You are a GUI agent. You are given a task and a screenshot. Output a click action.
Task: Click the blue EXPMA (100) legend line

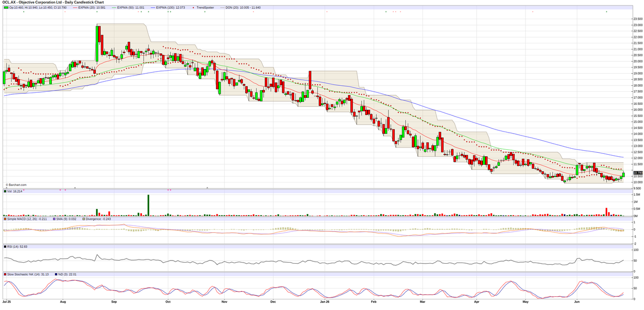coord(153,8)
